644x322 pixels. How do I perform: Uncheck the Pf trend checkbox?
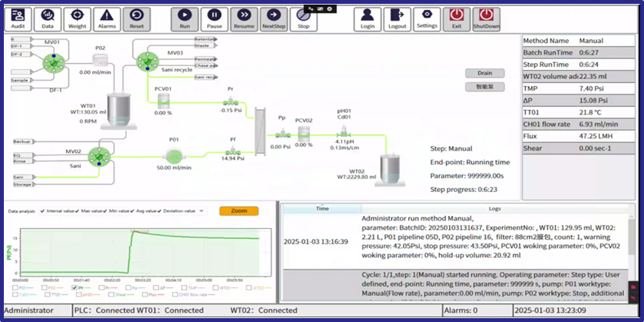click(74, 288)
